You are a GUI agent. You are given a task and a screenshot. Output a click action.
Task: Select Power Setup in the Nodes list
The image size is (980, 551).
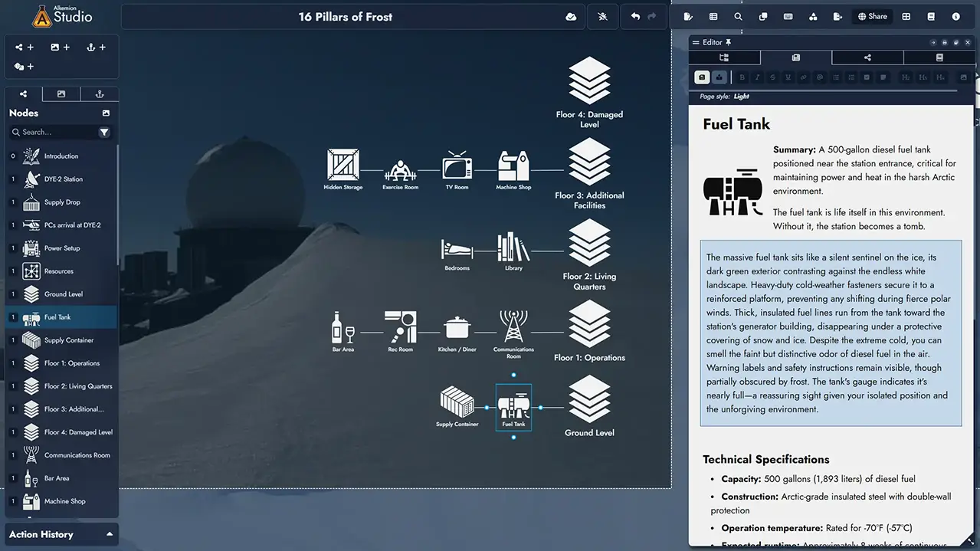coord(61,248)
